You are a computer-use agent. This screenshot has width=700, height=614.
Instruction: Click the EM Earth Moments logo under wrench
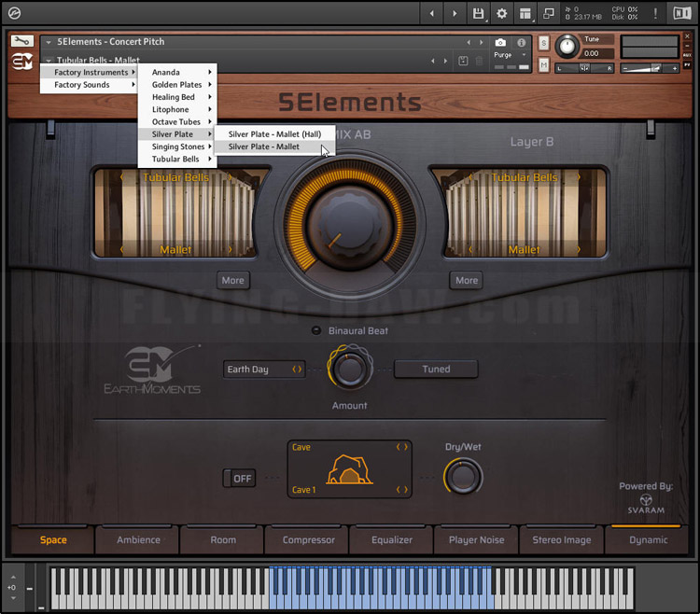(21, 62)
